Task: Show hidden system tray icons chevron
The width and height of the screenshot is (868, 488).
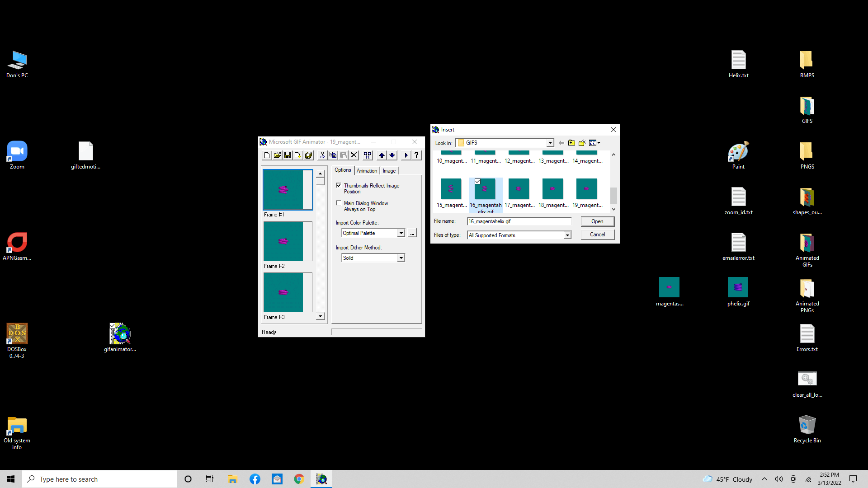Action: [x=764, y=479]
